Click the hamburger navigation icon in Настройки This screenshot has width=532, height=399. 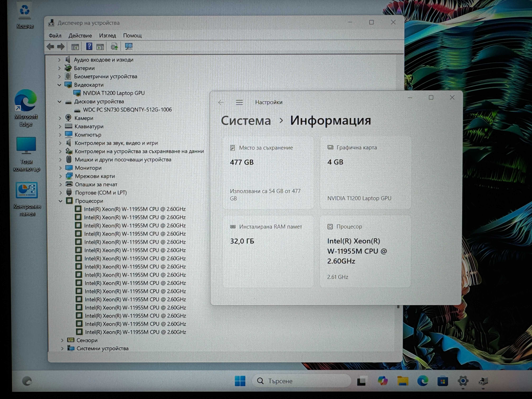click(239, 103)
